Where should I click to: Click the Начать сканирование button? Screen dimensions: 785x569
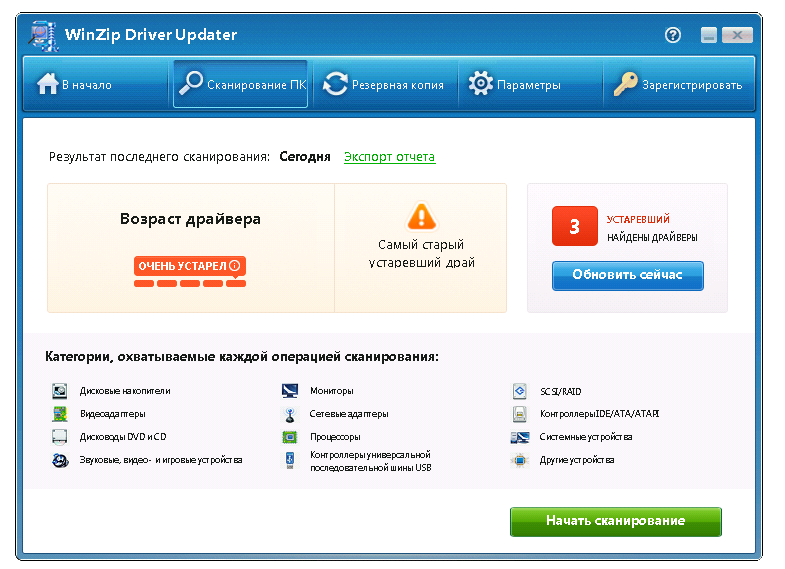615,521
